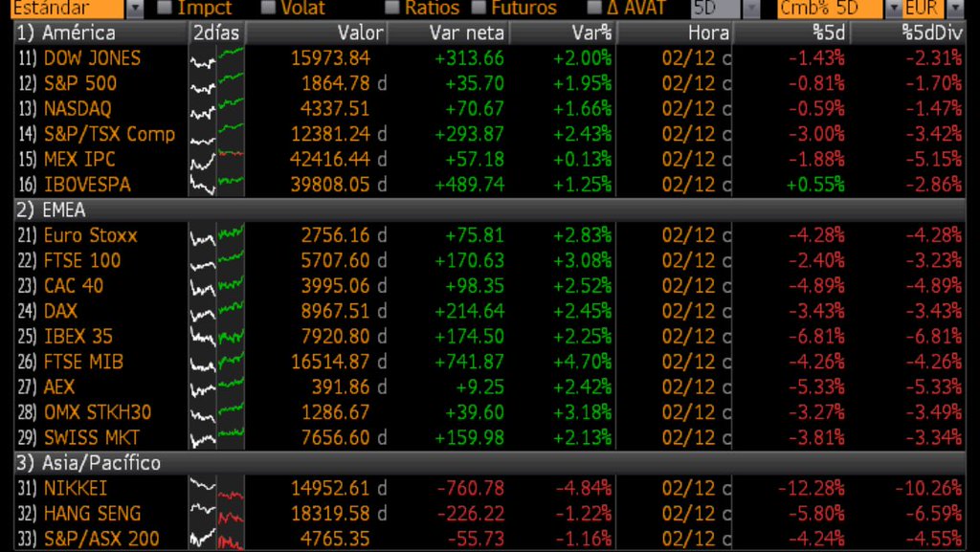
Task: Select the OMX STKH30 index
Action: (x=98, y=412)
